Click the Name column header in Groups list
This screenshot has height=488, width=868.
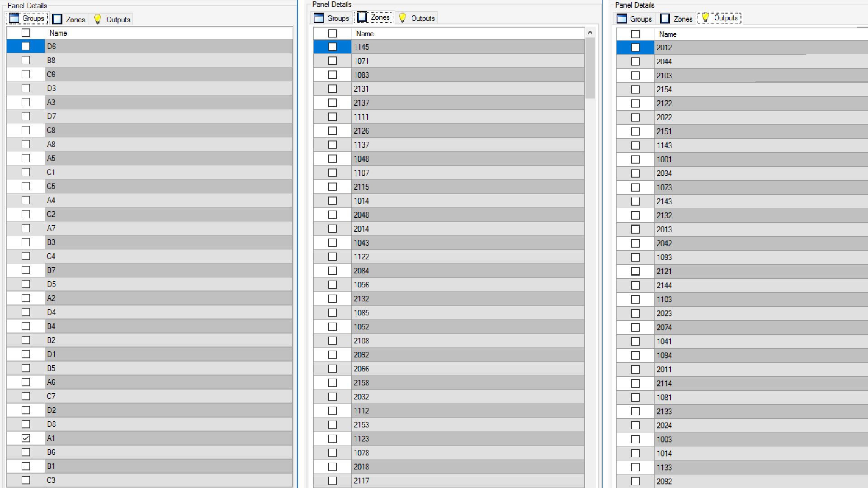click(x=169, y=33)
